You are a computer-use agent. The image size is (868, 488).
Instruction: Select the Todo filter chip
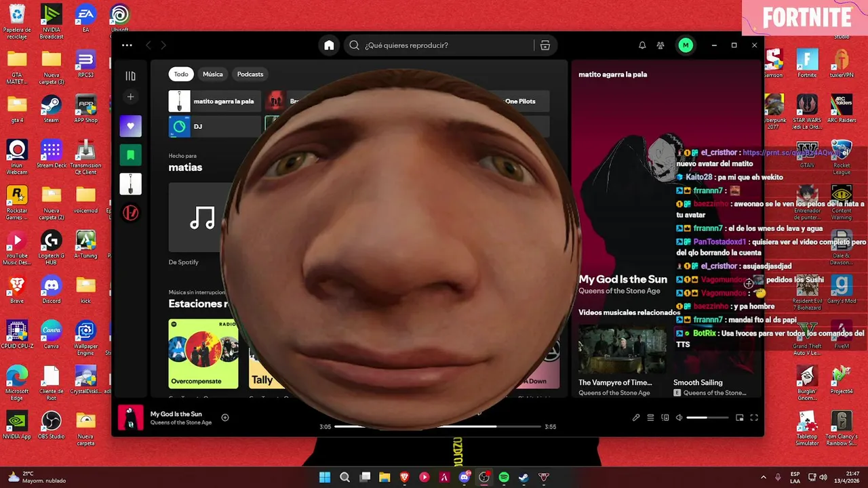click(181, 74)
